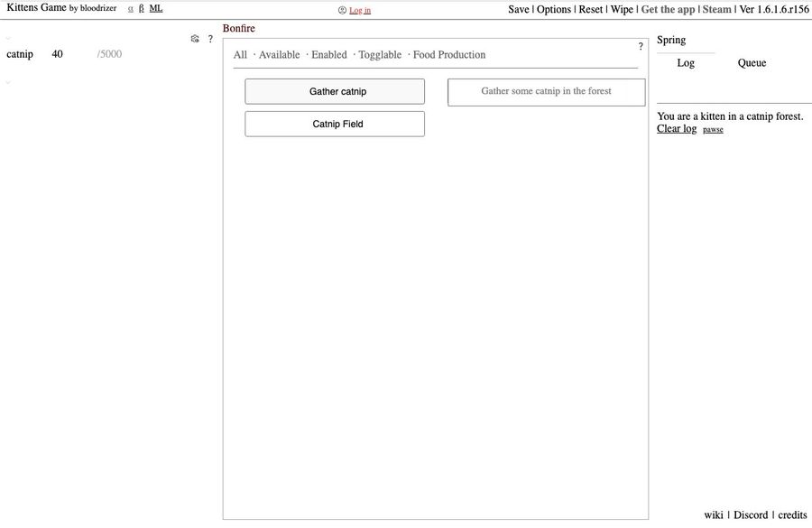Open the Queue tab
812x528 pixels.
coord(752,63)
